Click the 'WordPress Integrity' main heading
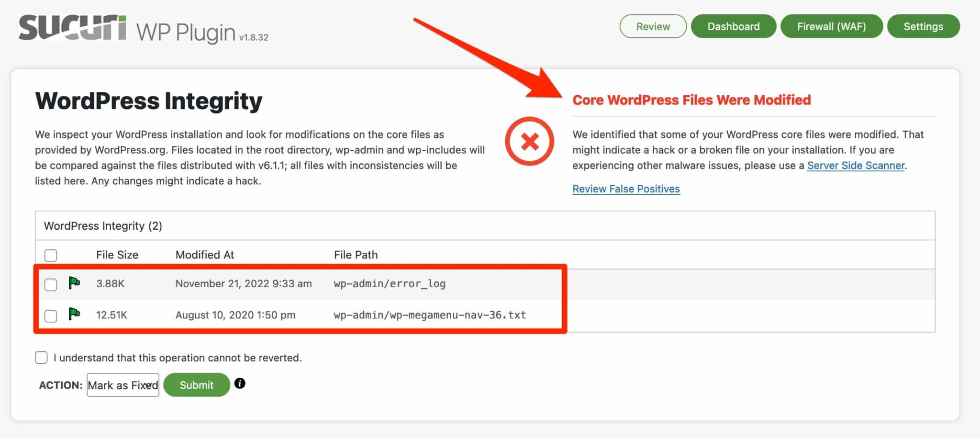 pos(149,101)
